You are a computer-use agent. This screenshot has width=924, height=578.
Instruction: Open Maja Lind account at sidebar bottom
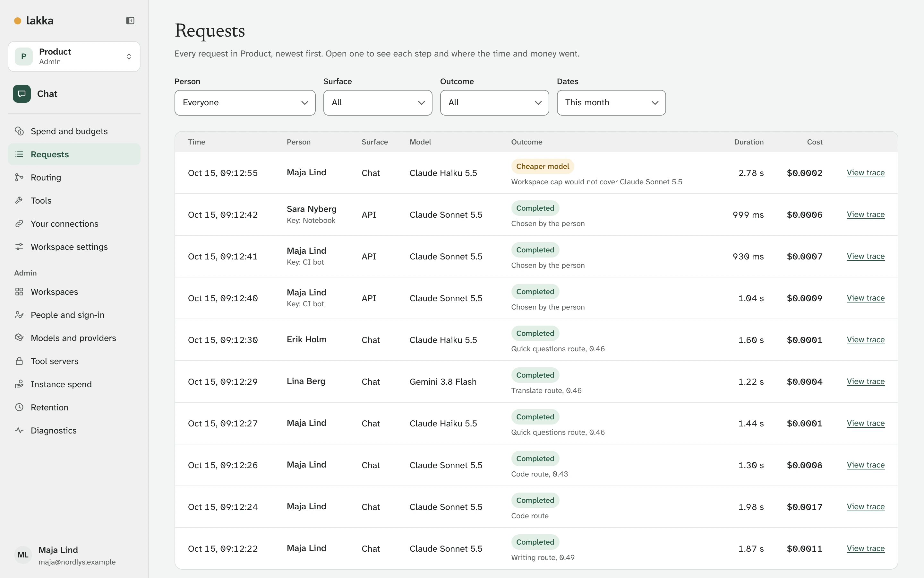pyautogui.click(x=74, y=555)
